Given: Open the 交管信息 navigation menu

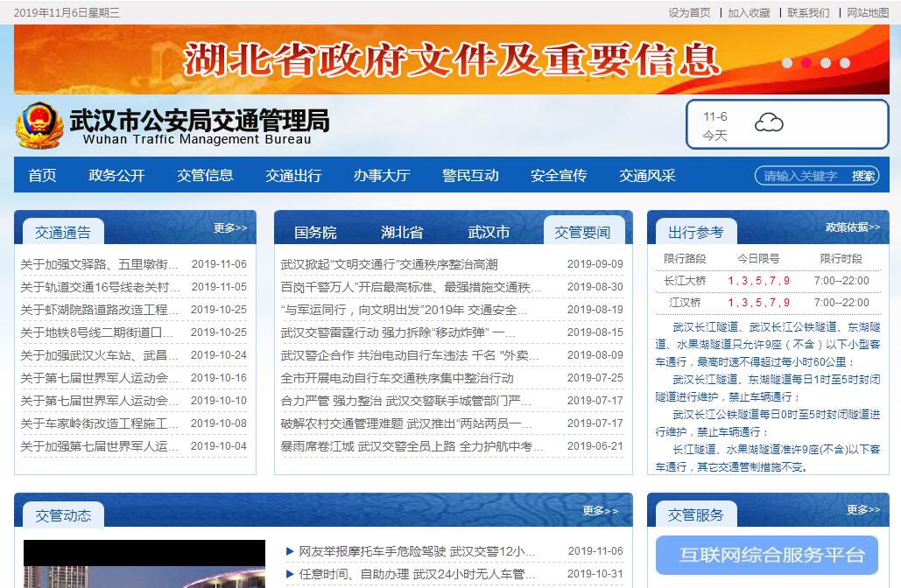Looking at the screenshot, I should [x=205, y=175].
